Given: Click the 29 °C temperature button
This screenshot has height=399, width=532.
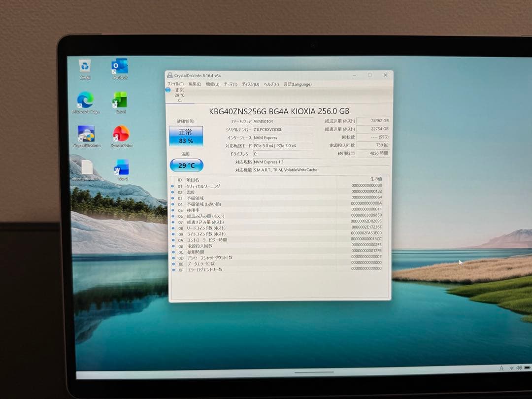Looking at the screenshot, I should (187, 165).
